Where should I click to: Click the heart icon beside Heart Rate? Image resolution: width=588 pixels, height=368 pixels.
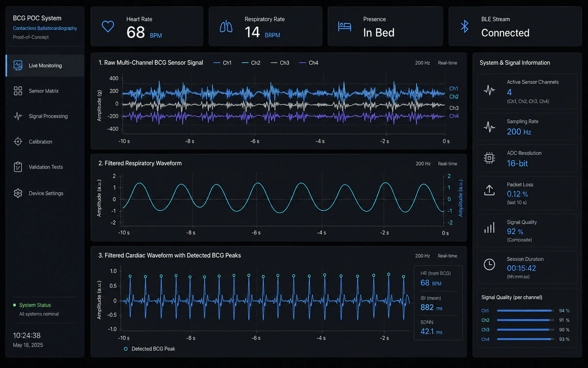pyautogui.click(x=108, y=26)
